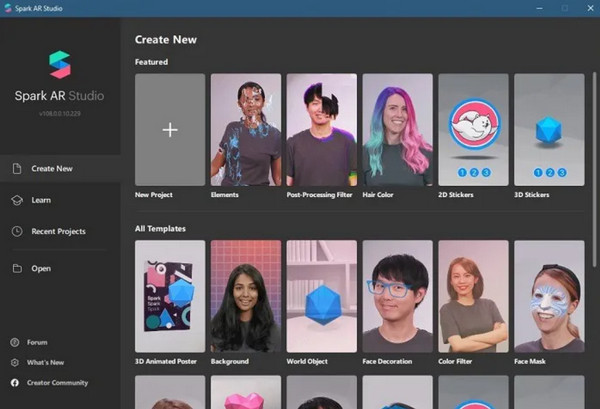Viewport: 600px width, 409px height.
Task: Select the 3D Stickers template thumbnail
Action: coord(549,130)
